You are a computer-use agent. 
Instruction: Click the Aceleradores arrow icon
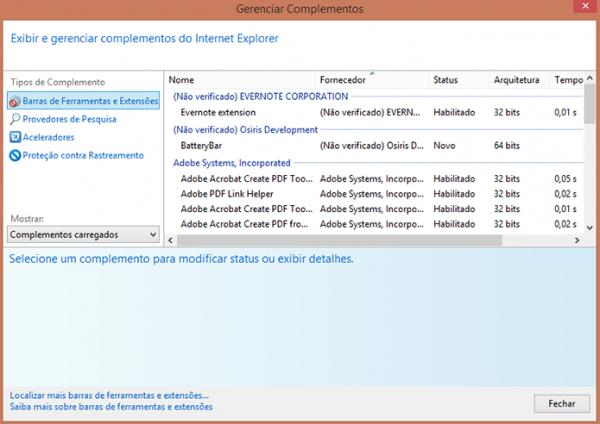(x=15, y=137)
